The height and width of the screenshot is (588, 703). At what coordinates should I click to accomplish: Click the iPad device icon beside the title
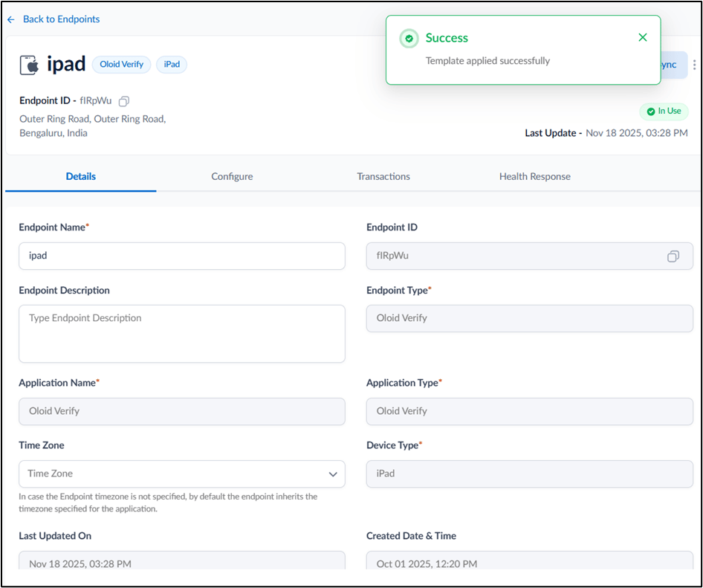point(30,65)
